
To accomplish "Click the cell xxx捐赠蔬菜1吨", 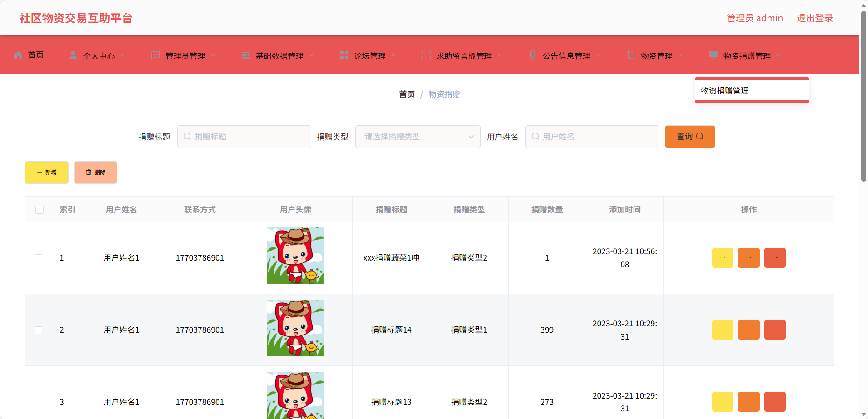I will click(391, 258).
